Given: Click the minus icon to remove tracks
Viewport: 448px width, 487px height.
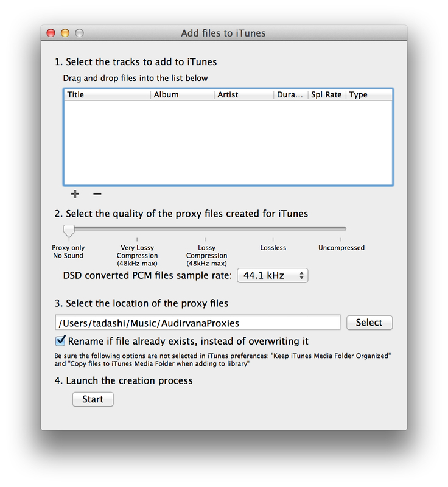Looking at the screenshot, I should pyautogui.click(x=97, y=194).
